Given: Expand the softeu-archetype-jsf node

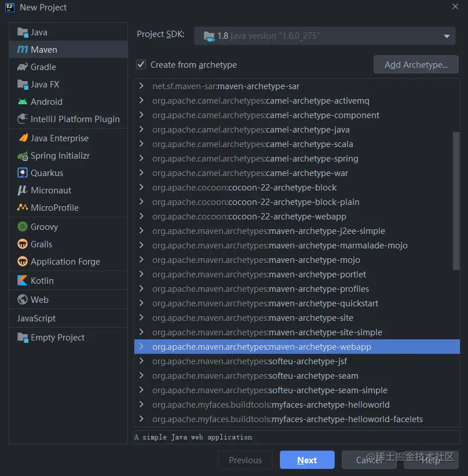Looking at the screenshot, I should click(x=141, y=361).
